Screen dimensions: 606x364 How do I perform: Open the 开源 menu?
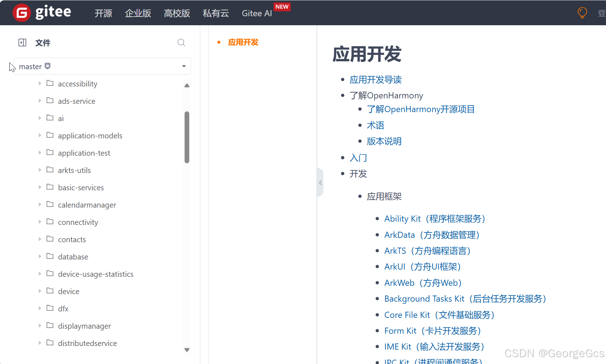pos(103,13)
